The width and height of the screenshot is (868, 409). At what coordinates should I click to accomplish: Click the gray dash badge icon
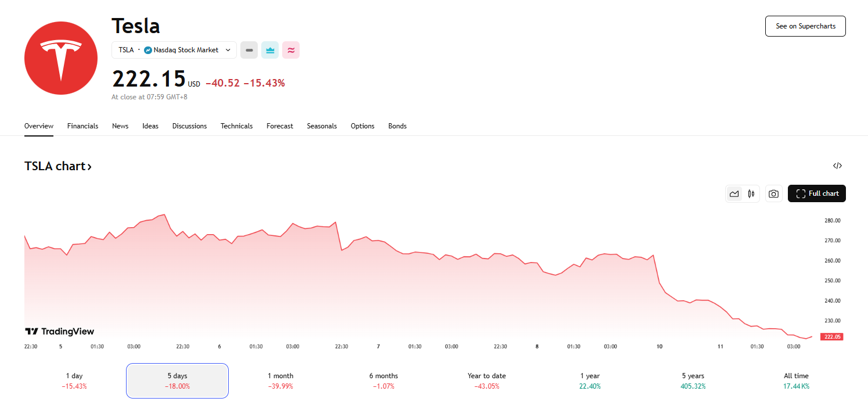pos(249,50)
